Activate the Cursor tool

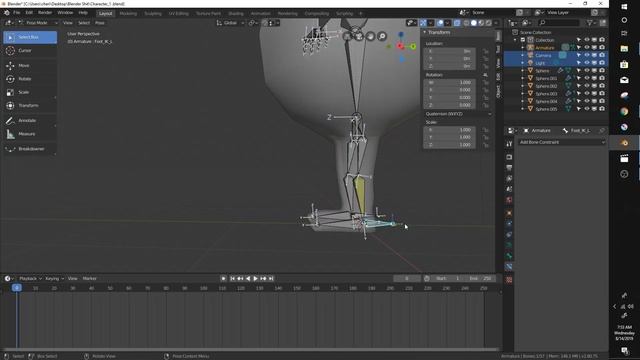pyautogui.click(x=30, y=51)
